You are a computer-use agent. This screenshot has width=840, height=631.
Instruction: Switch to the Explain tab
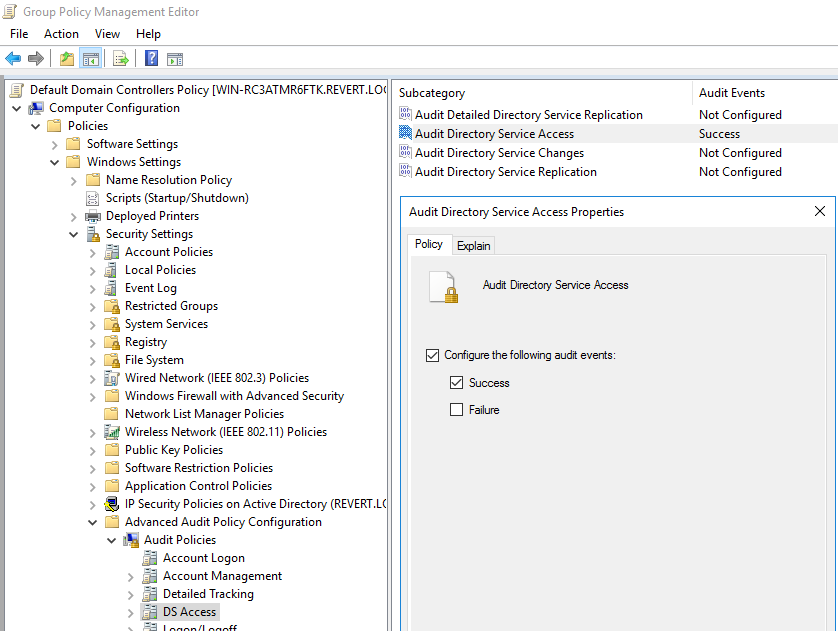pos(474,246)
